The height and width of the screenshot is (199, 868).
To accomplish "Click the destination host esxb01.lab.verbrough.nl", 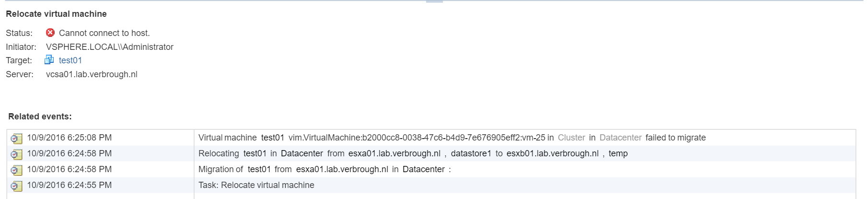I will 552,153.
